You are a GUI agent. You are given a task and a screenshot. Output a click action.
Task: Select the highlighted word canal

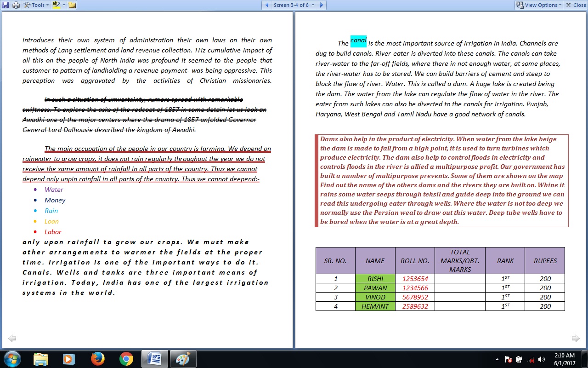pyautogui.click(x=358, y=40)
